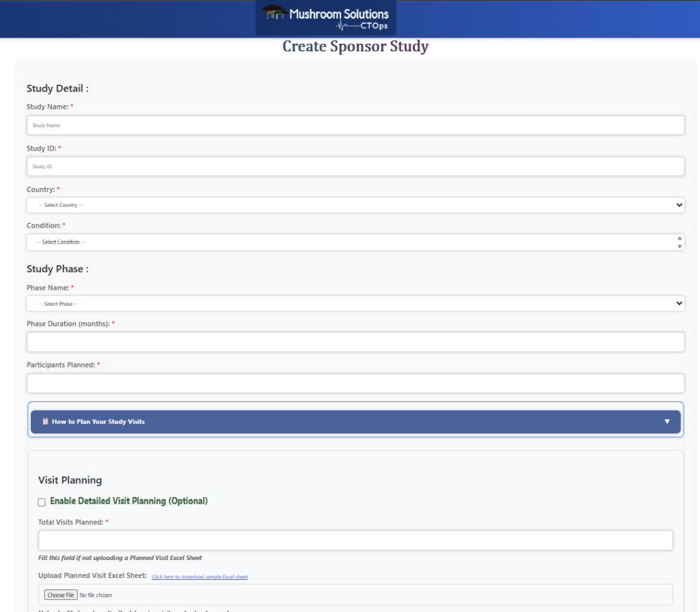Expand the How to Plan Your Study Visits section

pyautogui.click(x=355, y=422)
